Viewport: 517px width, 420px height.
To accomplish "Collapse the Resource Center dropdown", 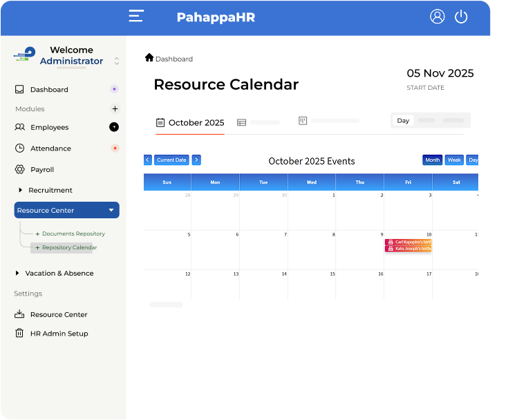I will tap(111, 210).
